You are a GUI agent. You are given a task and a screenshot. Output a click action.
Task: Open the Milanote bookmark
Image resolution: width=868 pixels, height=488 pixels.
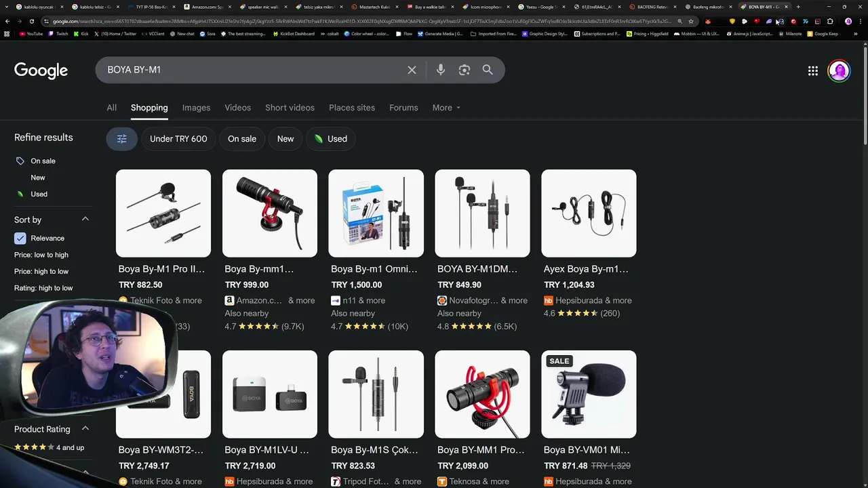tap(789, 33)
